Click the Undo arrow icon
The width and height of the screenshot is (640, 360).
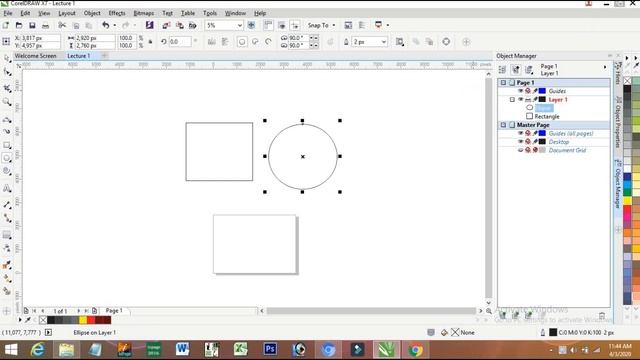(x=106, y=25)
